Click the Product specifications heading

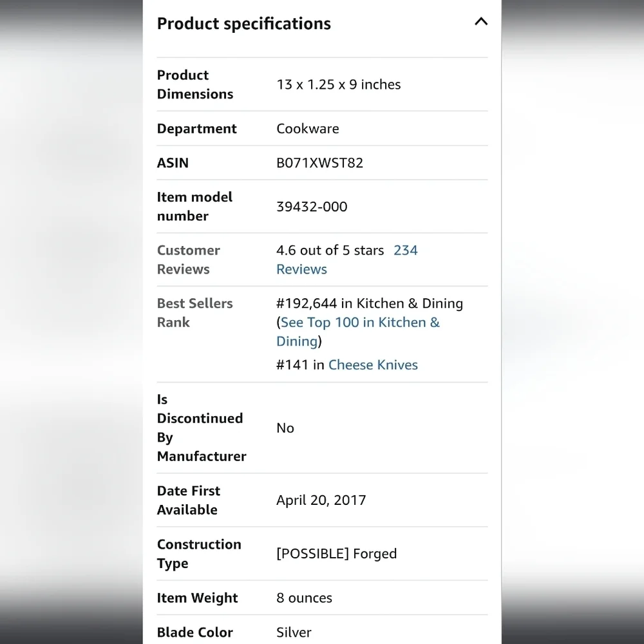tap(244, 24)
